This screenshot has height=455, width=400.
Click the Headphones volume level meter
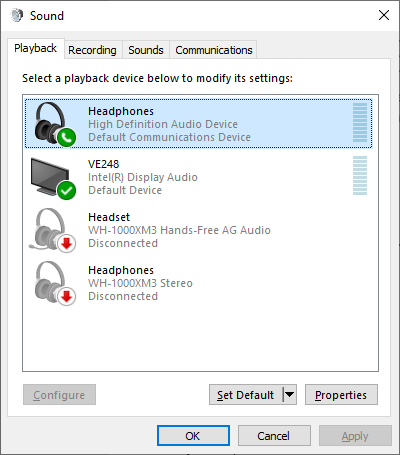click(x=360, y=122)
